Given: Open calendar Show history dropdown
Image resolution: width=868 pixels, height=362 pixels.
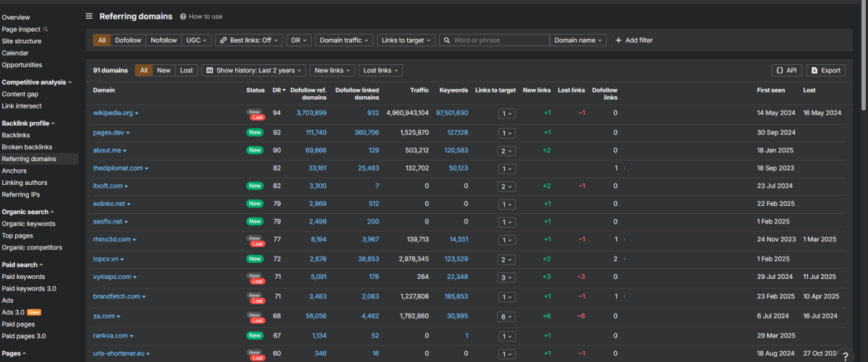Looking at the screenshot, I should click(250, 70).
